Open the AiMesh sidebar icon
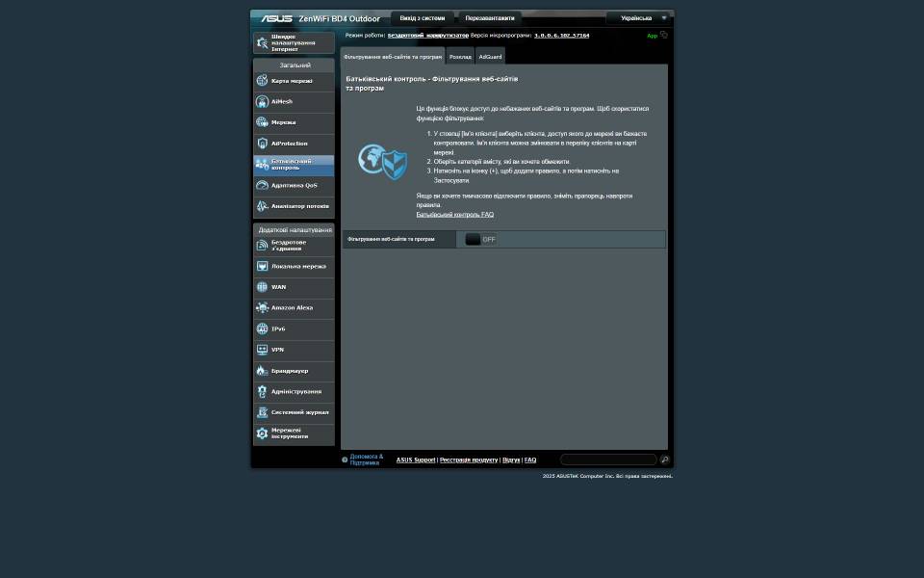 (x=262, y=101)
